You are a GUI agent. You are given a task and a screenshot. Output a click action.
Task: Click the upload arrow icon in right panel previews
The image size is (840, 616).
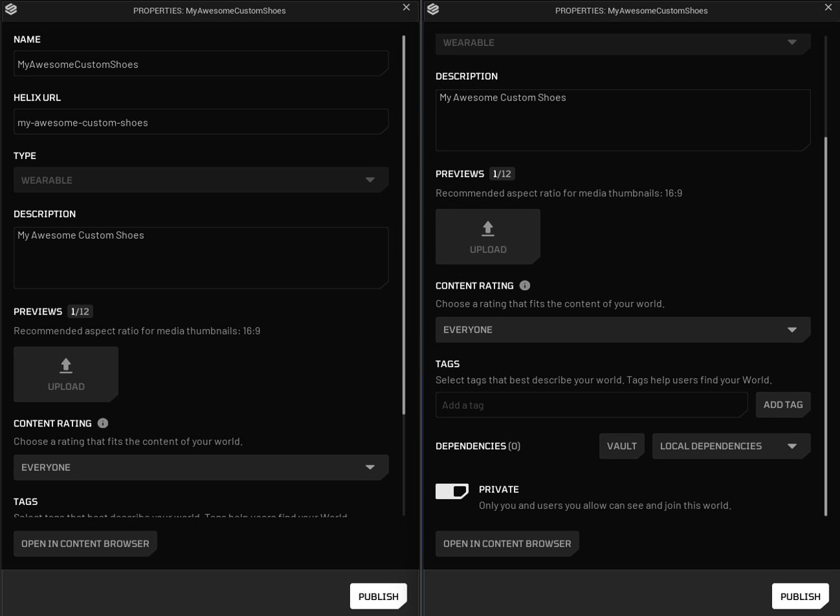click(488, 229)
